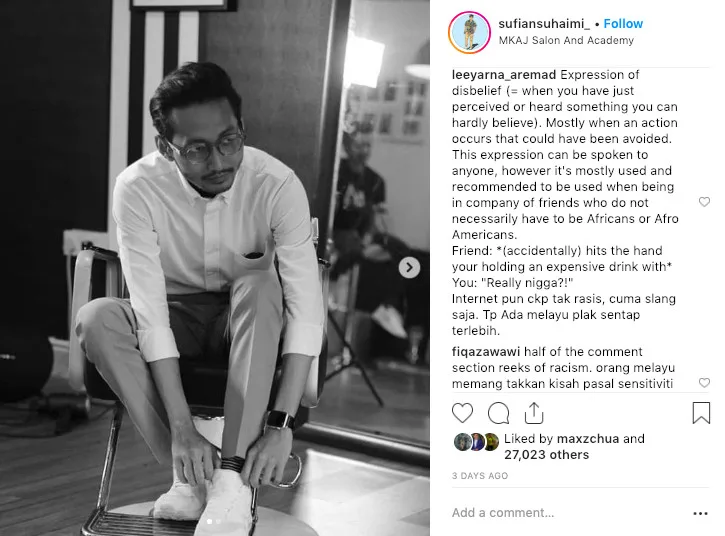Like leeyarna_aremad's comment heart
Image resolution: width=725 pixels, height=536 pixels.
(x=704, y=202)
